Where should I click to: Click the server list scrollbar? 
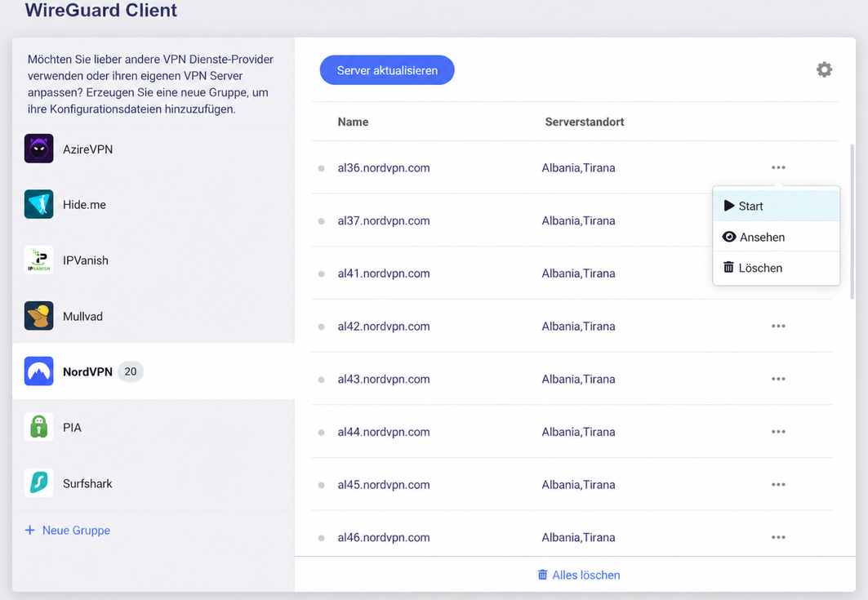(x=852, y=221)
